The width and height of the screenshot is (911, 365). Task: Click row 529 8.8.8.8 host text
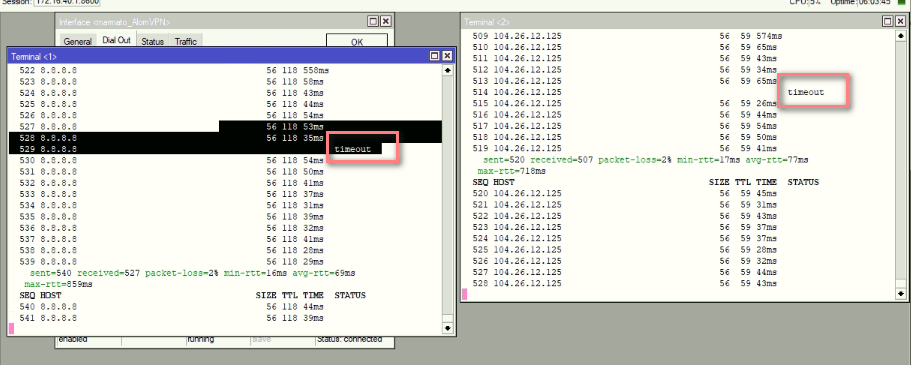(x=58, y=149)
